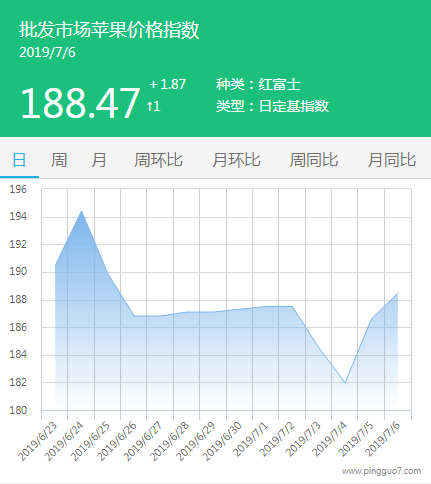Click the change value +1.87

[168, 84]
